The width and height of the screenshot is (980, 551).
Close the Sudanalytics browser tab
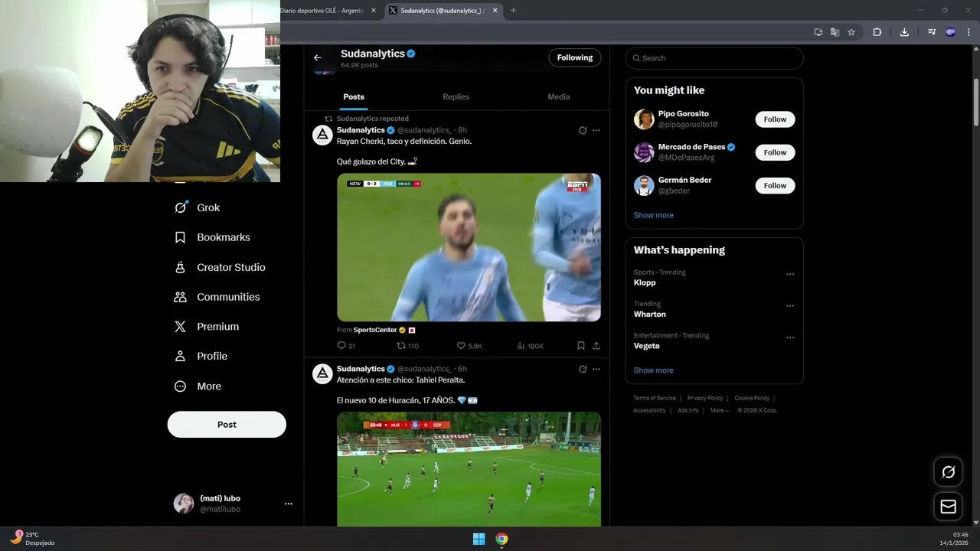(495, 11)
